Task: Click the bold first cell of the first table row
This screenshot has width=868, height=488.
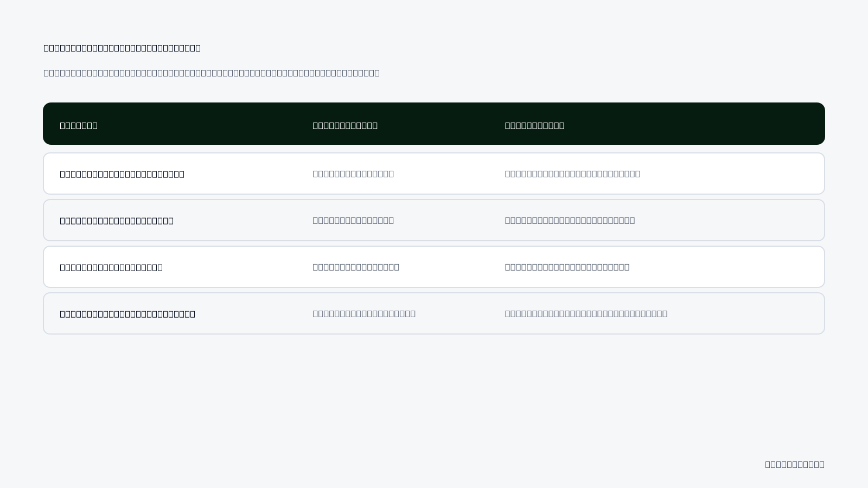Action: (122, 174)
